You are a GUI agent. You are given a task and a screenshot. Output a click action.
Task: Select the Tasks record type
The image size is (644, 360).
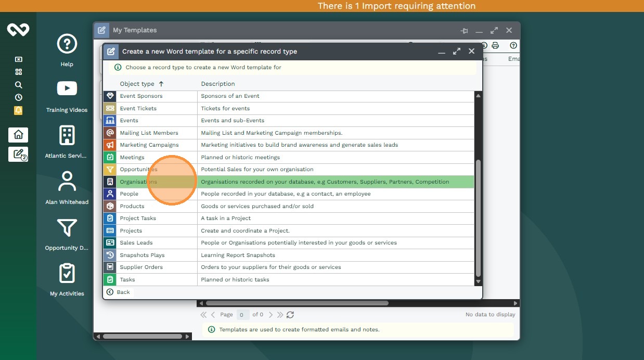click(x=289, y=279)
